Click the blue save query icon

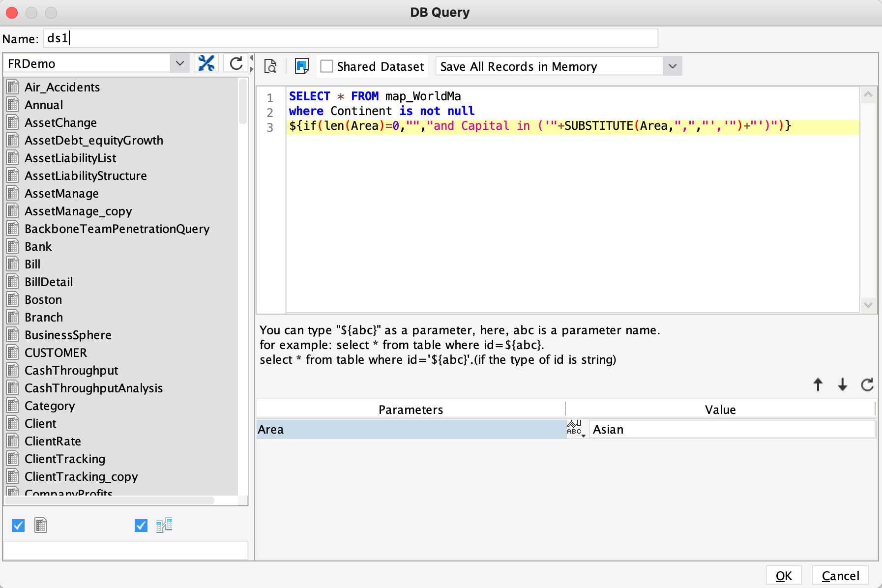301,65
